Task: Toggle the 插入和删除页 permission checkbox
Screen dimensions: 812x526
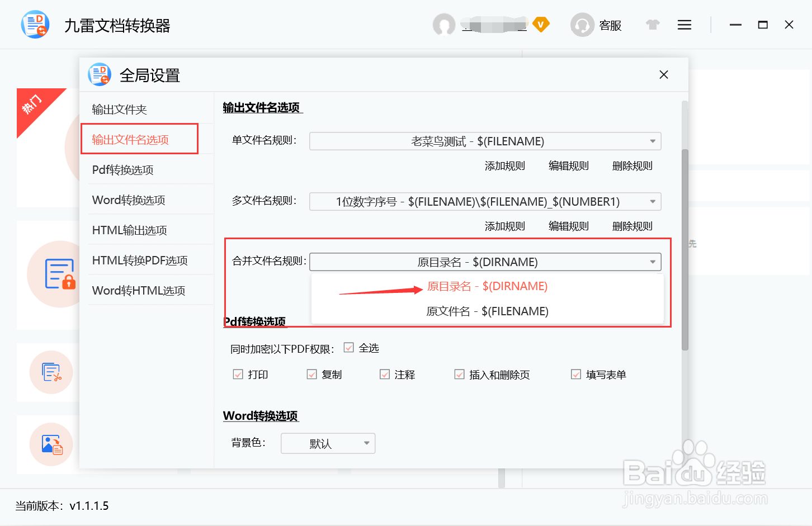Action: point(460,375)
